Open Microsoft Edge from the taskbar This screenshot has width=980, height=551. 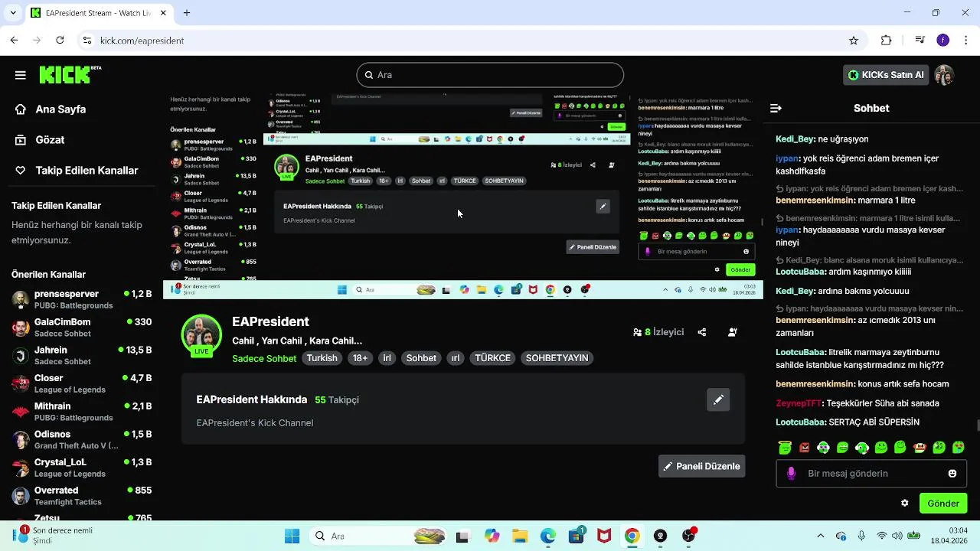pos(547,536)
